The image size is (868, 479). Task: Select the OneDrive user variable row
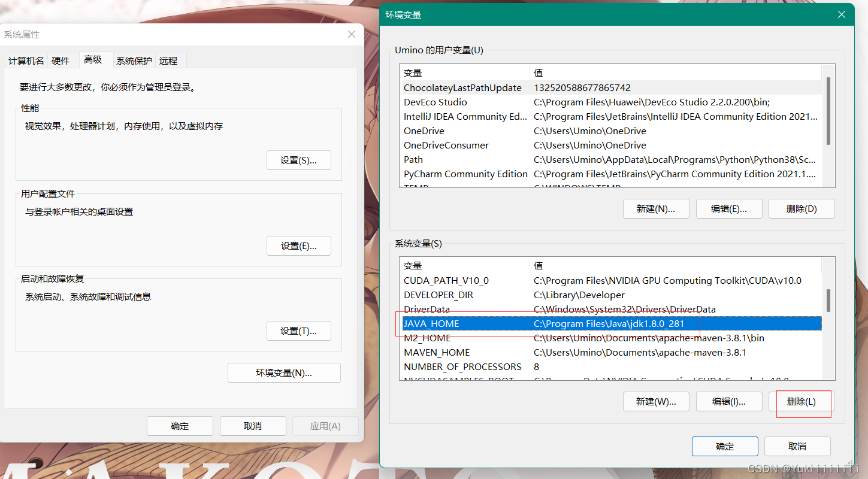pyautogui.click(x=610, y=131)
